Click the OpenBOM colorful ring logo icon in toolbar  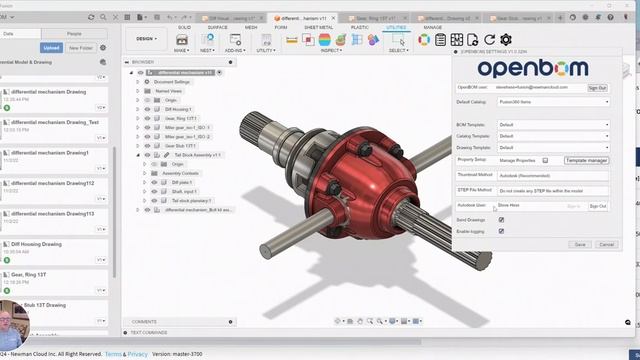[x=424, y=40]
